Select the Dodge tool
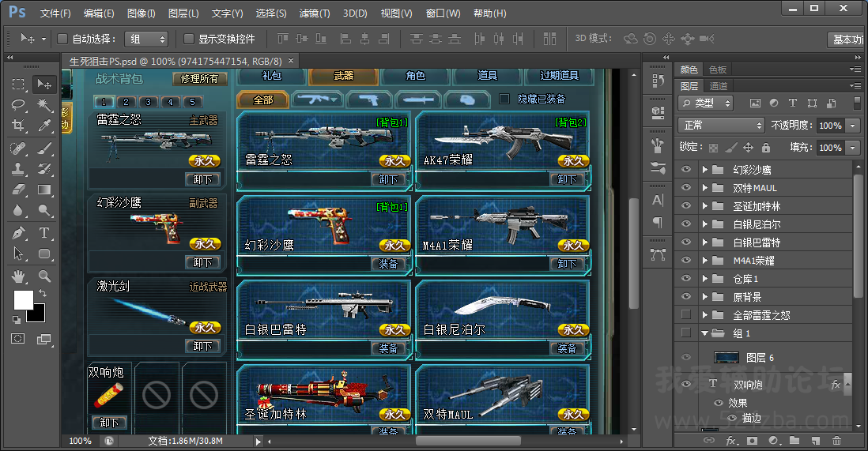The height and width of the screenshot is (451, 868). [43, 210]
